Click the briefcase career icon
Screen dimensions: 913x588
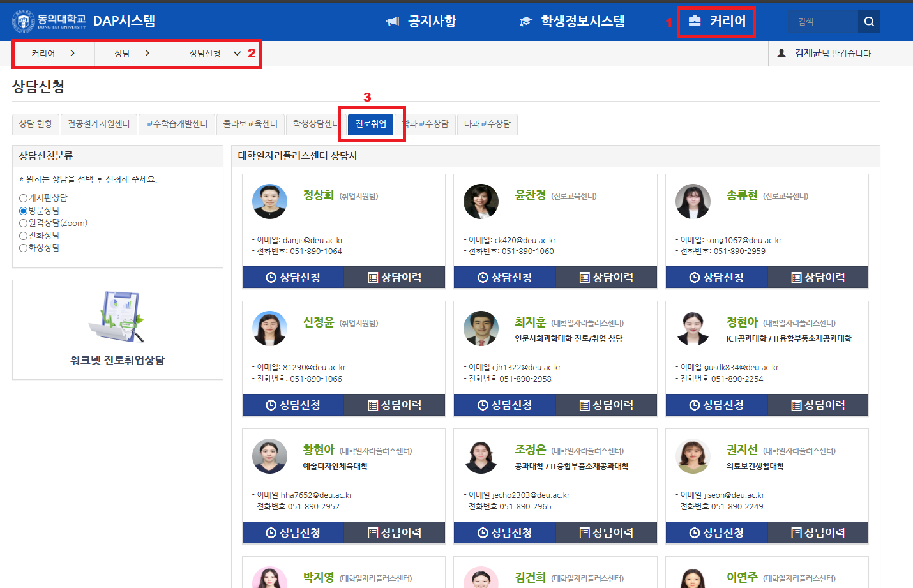(x=695, y=22)
